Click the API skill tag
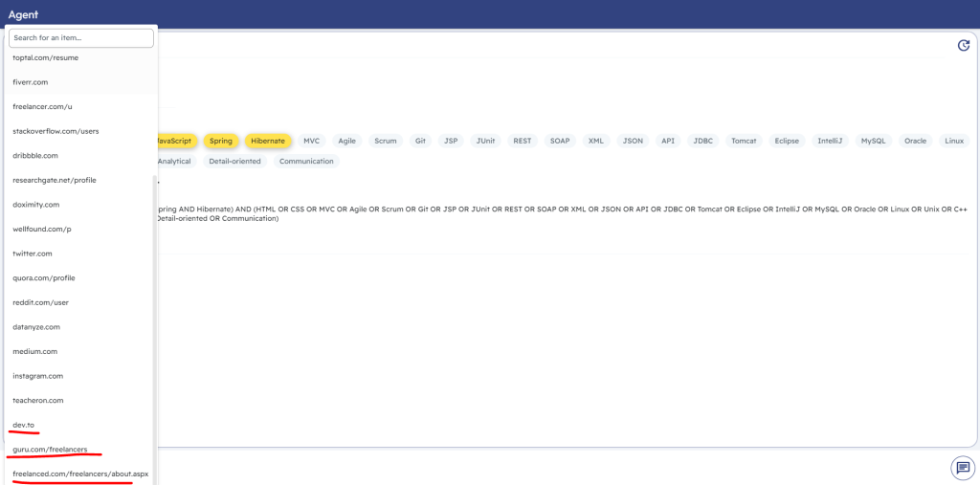This screenshot has width=980, height=485. pyautogui.click(x=668, y=141)
